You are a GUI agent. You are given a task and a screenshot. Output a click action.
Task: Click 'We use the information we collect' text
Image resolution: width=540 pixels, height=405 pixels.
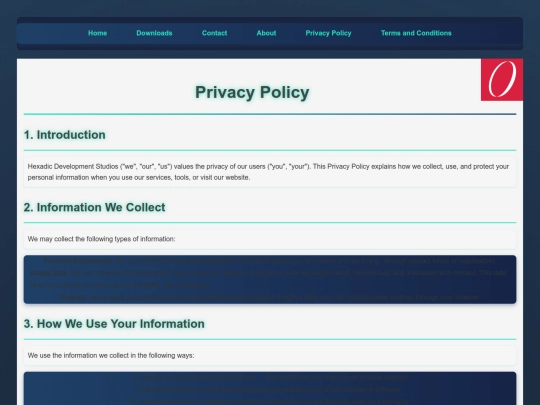[x=111, y=355]
